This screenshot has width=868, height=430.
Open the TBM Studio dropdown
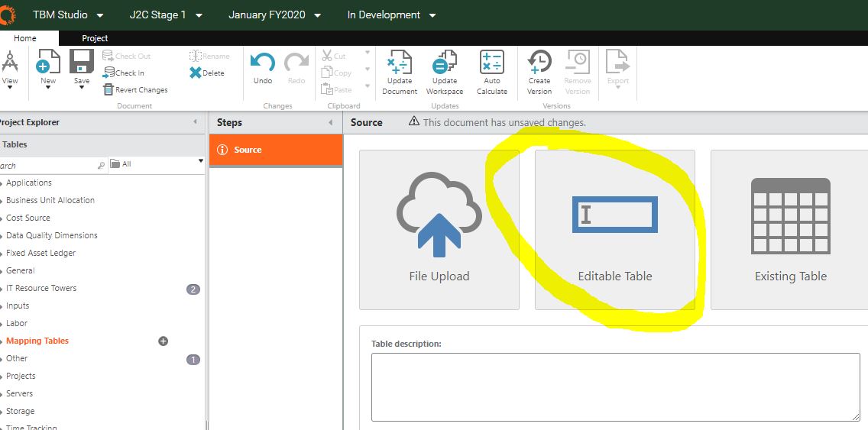tap(69, 15)
